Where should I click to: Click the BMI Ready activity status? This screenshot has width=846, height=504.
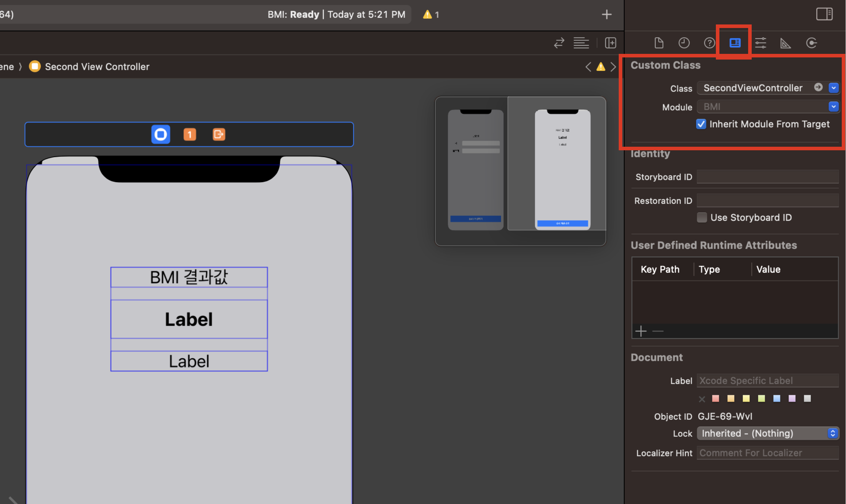pyautogui.click(x=336, y=15)
